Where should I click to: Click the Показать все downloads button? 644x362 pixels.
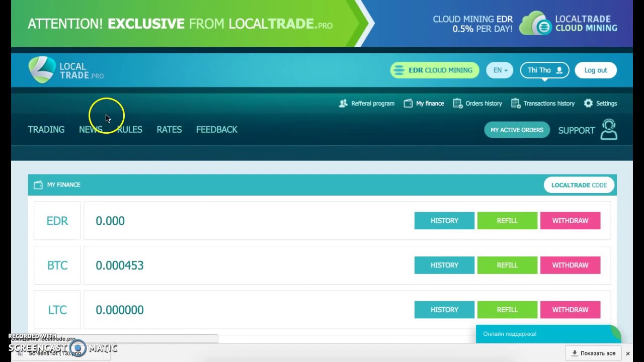pyautogui.click(x=593, y=353)
